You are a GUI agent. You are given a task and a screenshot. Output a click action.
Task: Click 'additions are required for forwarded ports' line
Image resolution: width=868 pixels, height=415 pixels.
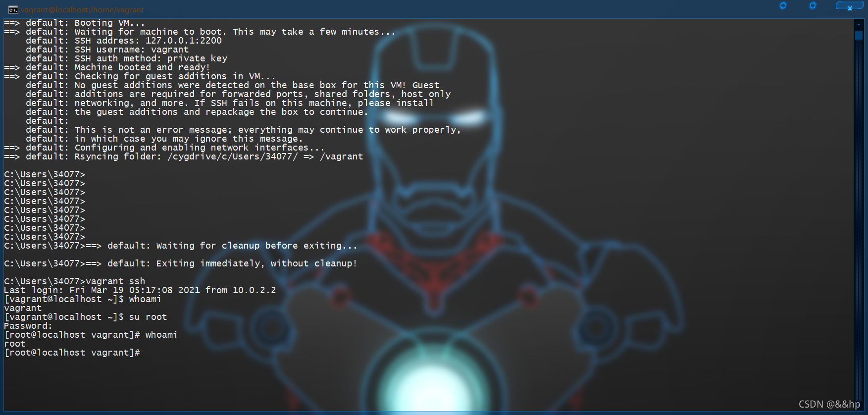tap(238, 94)
